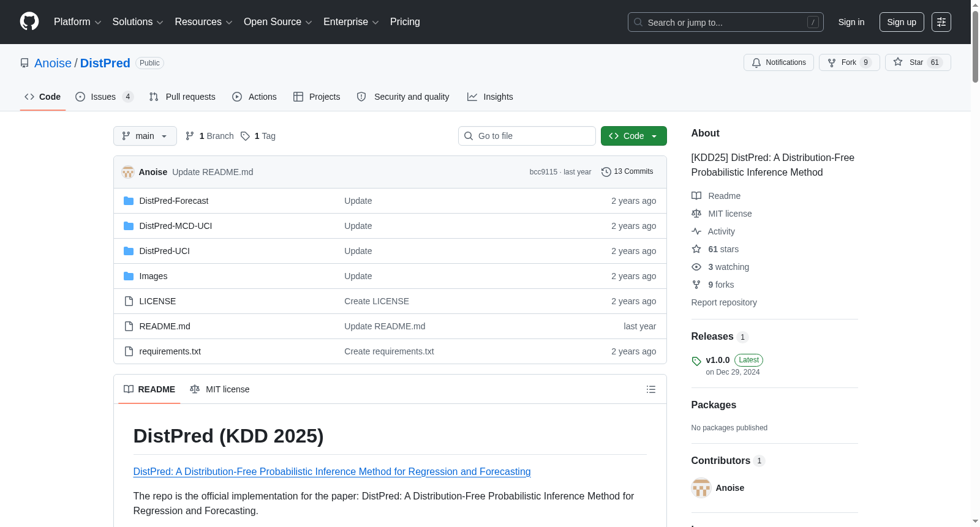The image size is (980, 527).
Task: Open the DistPred paper title link
Action: click(x=332, y=471)
